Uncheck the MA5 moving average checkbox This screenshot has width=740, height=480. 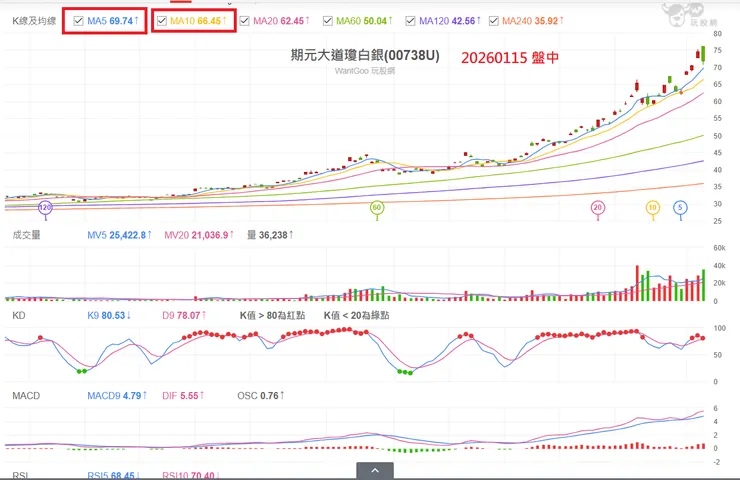78,21
